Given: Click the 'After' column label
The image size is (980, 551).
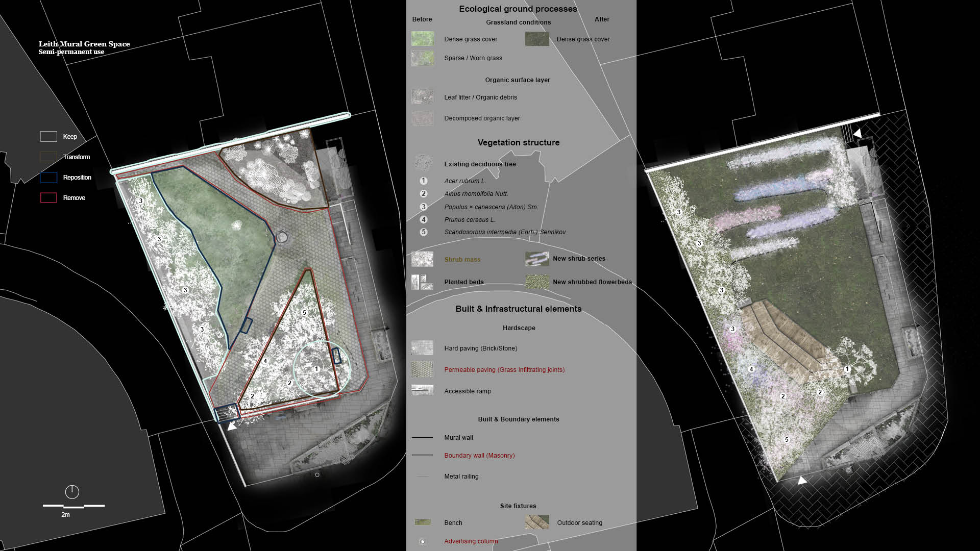Looking at the screenshot, I should pyautogui.click(x=602, y=19).
